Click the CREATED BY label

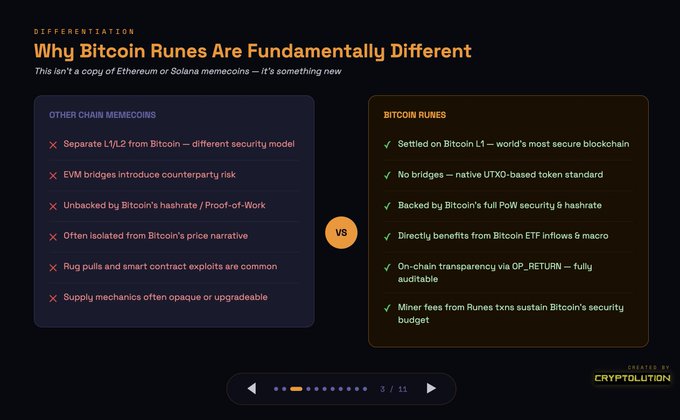tap(648, 368)
